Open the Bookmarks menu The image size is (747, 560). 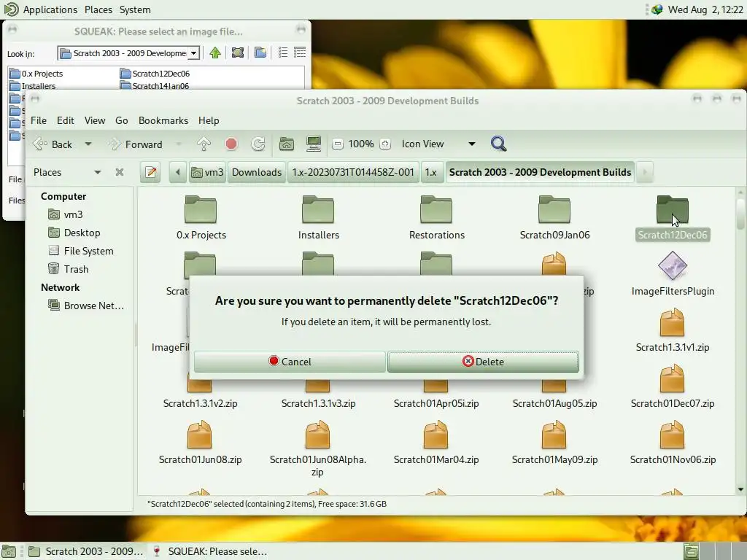(x=163, y=120)
